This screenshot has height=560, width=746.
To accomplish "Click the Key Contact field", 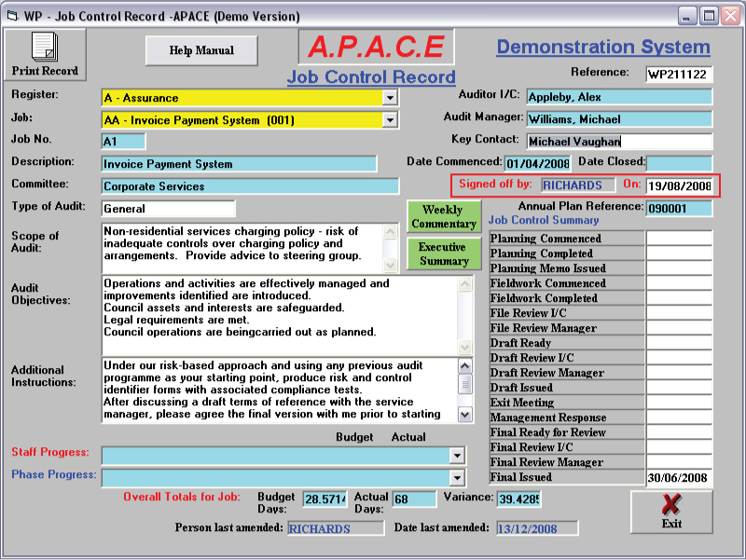I will tap(618, 142).
